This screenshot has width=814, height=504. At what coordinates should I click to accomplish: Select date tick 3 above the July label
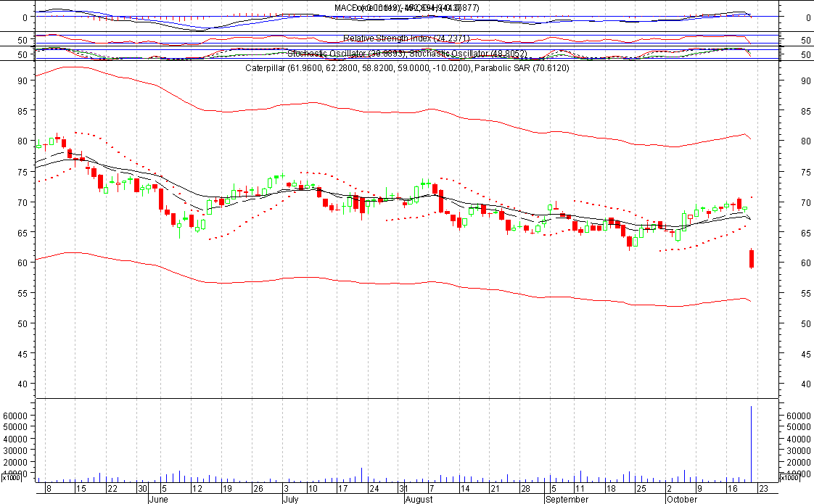286,489
